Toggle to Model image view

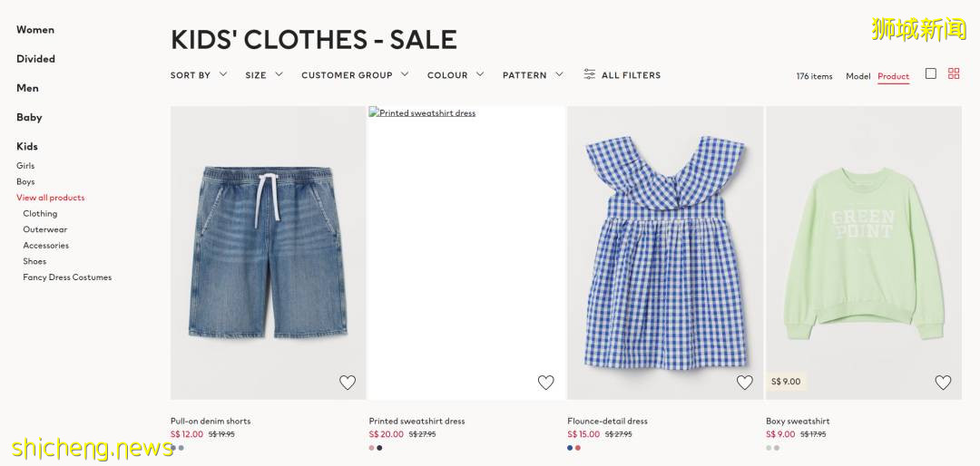click(x=857, y=76)
